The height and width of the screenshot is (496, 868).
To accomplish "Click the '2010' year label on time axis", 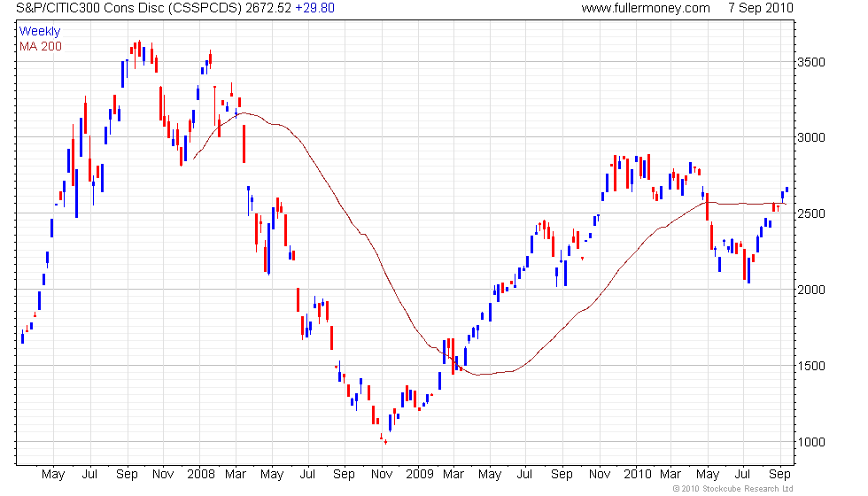I will [x=638, y=475].
